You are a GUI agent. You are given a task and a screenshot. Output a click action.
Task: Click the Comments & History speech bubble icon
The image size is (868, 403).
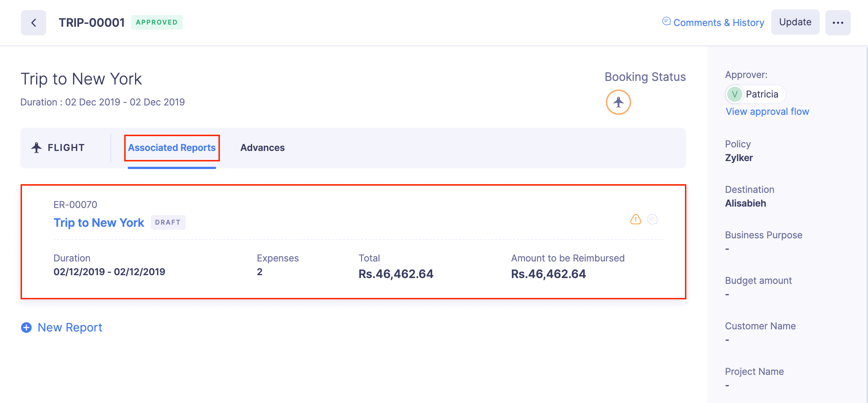tap(666, 21)
